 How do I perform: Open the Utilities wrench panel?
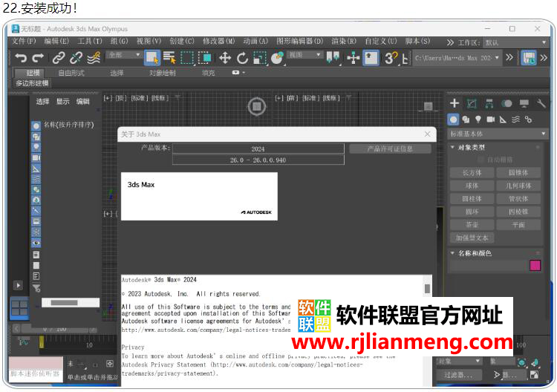tap(541, 103)
